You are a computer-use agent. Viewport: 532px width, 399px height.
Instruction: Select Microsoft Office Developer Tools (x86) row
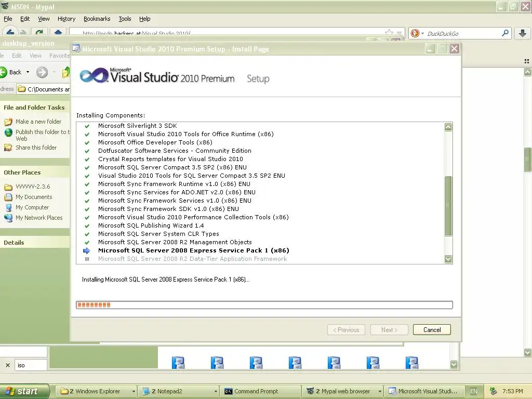click(x=155, y=142)
